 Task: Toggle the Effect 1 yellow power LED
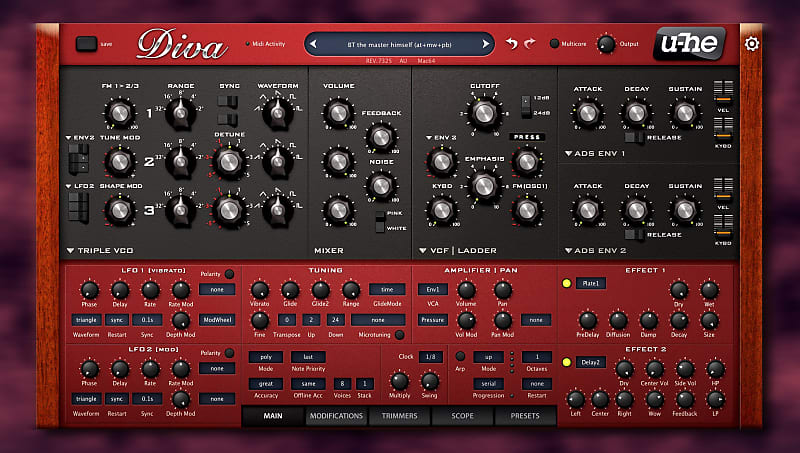point(566,284)
